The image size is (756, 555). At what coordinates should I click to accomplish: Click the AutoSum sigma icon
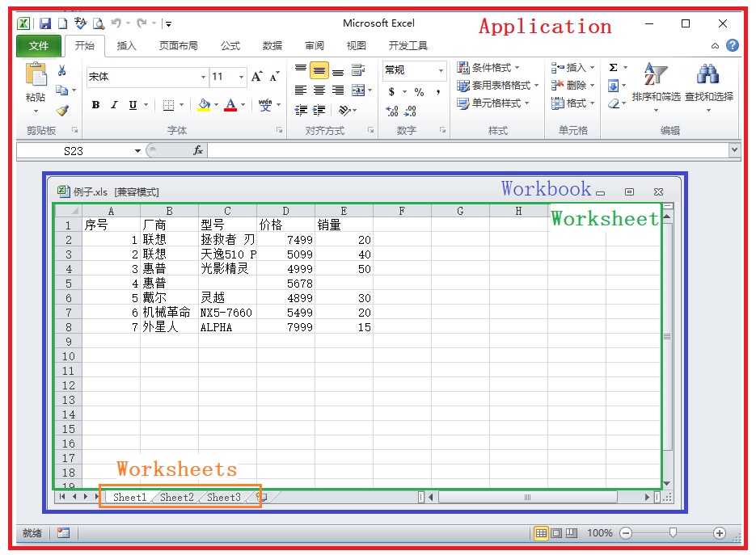613,67
